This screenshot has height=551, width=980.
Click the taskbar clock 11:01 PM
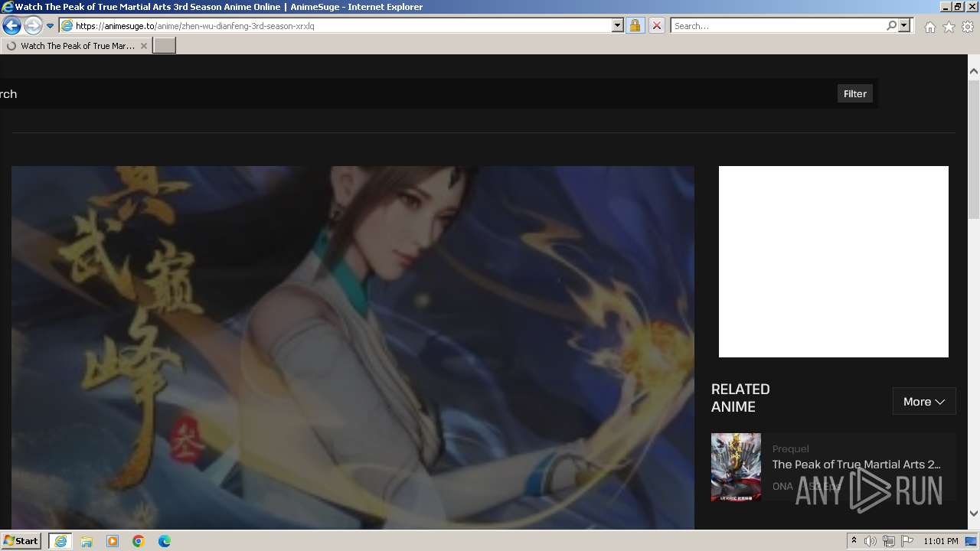[x=941, y=541]
